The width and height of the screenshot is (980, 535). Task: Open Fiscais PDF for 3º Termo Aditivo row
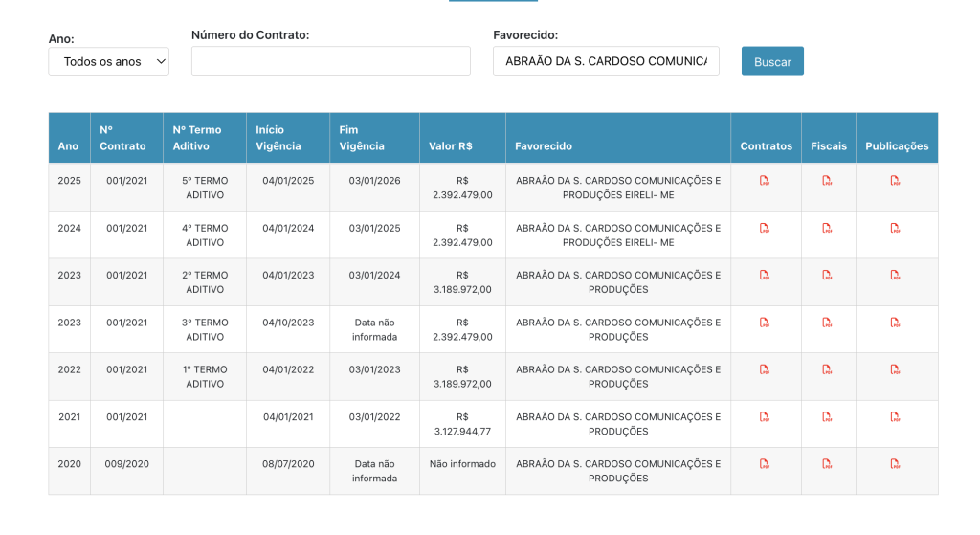(827, 323)
